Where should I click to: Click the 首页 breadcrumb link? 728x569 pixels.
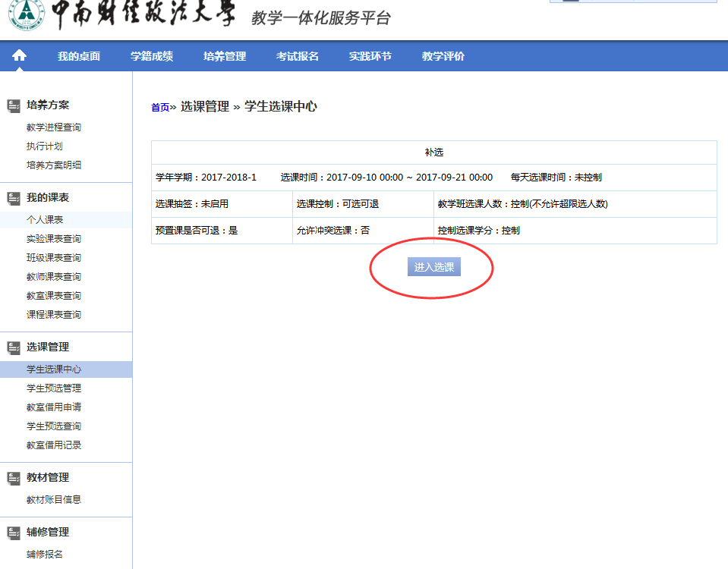tap(160, 108)
